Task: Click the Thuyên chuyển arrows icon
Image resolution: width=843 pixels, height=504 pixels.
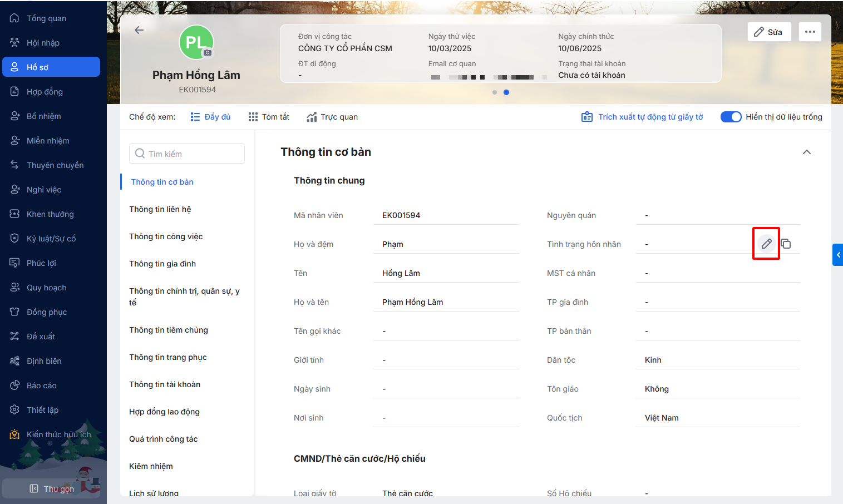Action: (x=14, y=165)
